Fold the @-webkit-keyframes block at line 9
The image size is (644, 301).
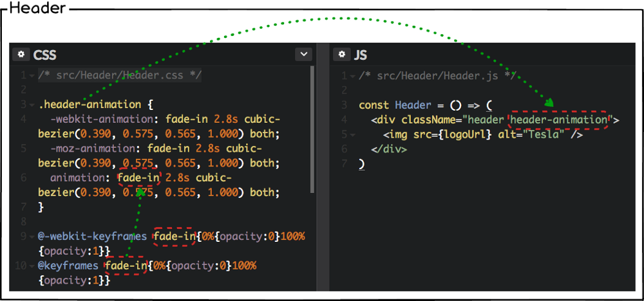32,237
